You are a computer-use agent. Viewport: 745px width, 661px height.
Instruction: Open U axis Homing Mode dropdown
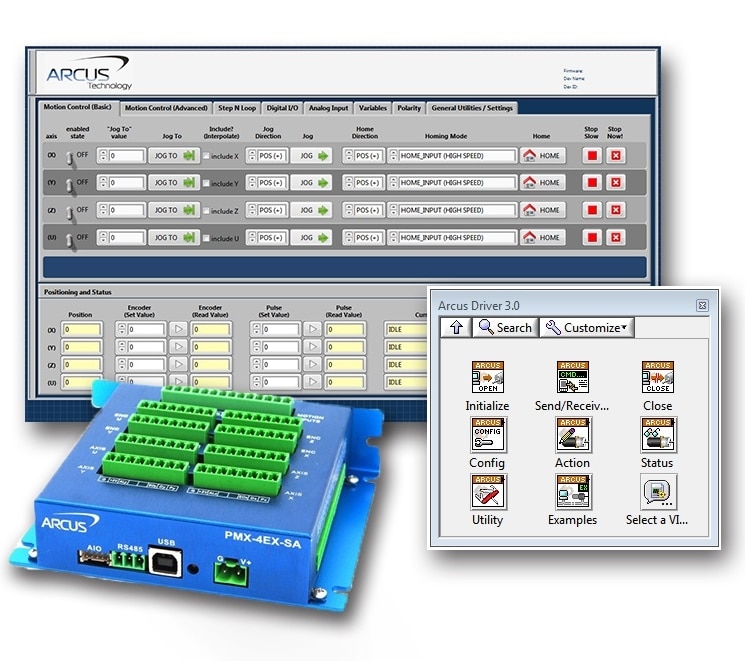(x=452, y=237)
